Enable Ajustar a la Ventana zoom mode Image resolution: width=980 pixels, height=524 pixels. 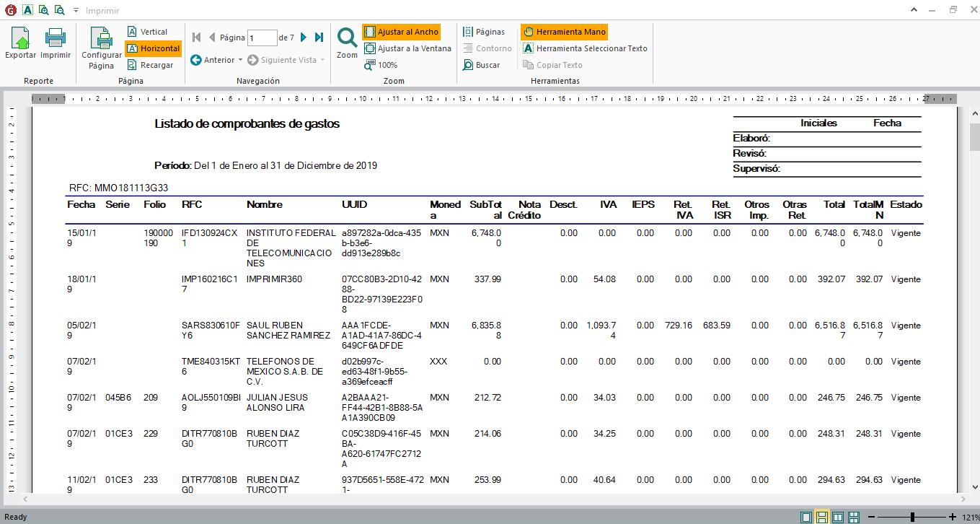[x=407, y=48]
